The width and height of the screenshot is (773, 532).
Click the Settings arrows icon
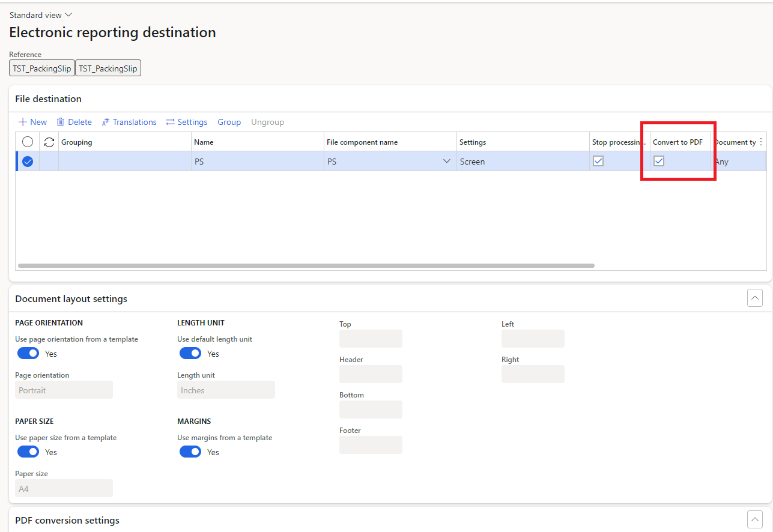(x=171, y=122)
